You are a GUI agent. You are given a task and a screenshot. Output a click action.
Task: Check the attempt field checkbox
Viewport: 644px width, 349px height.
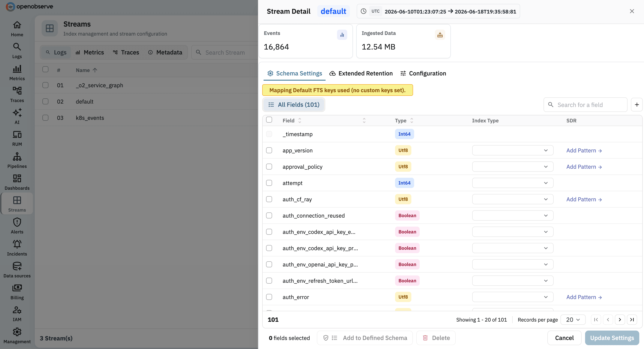(x=269, y=183)
